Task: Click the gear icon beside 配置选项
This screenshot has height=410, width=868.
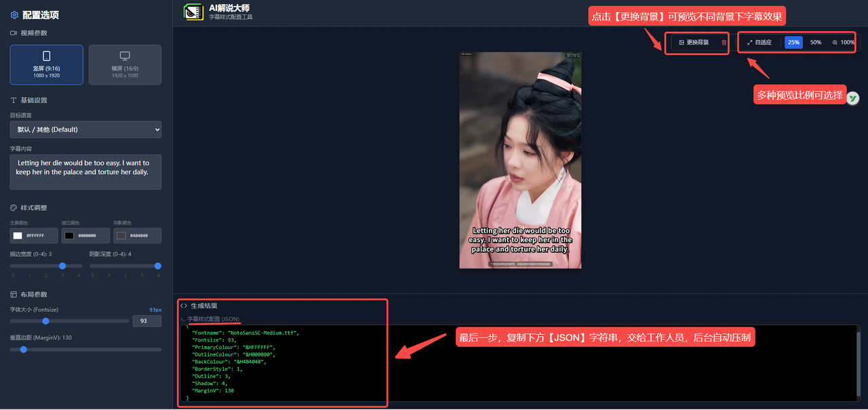Action: point(14,15)
